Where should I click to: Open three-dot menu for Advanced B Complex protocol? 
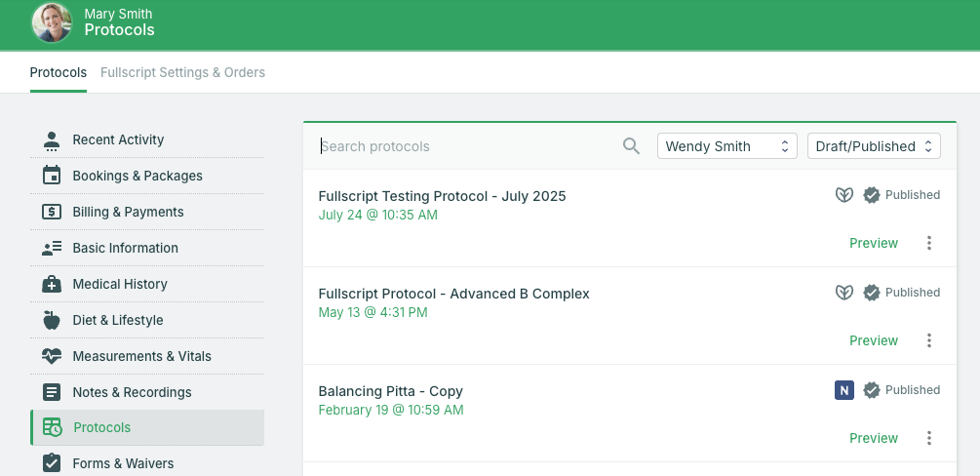pyautogui.click(x=928, y=340)
